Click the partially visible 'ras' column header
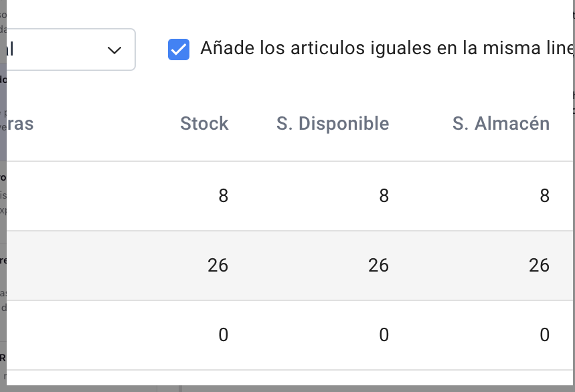 (x=21, y=124)
